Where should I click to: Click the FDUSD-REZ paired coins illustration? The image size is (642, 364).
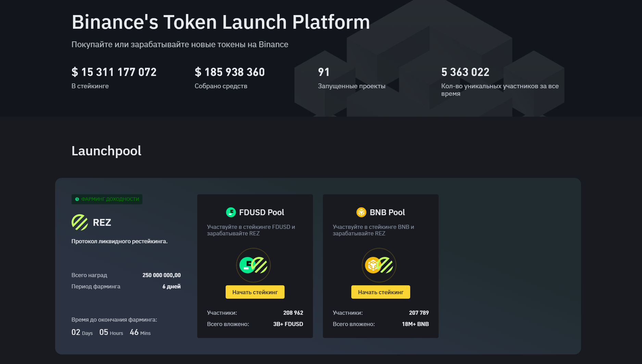coord(253,265)
